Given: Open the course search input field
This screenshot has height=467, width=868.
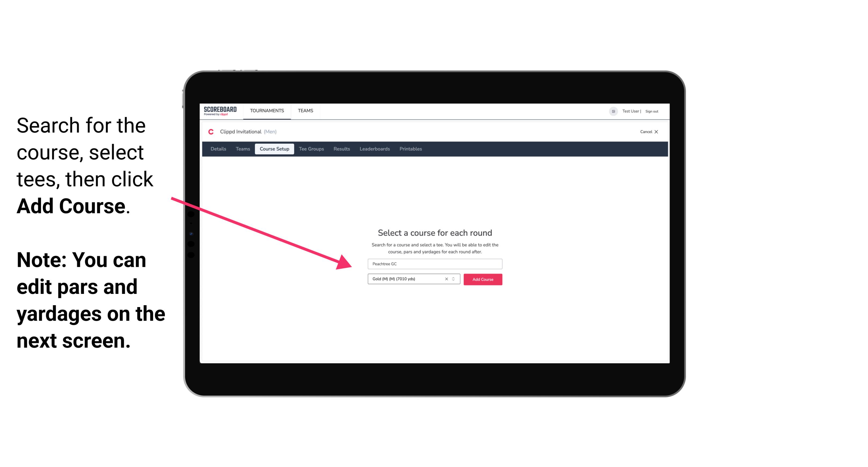Looking at the screenshot, I should 434,263.
